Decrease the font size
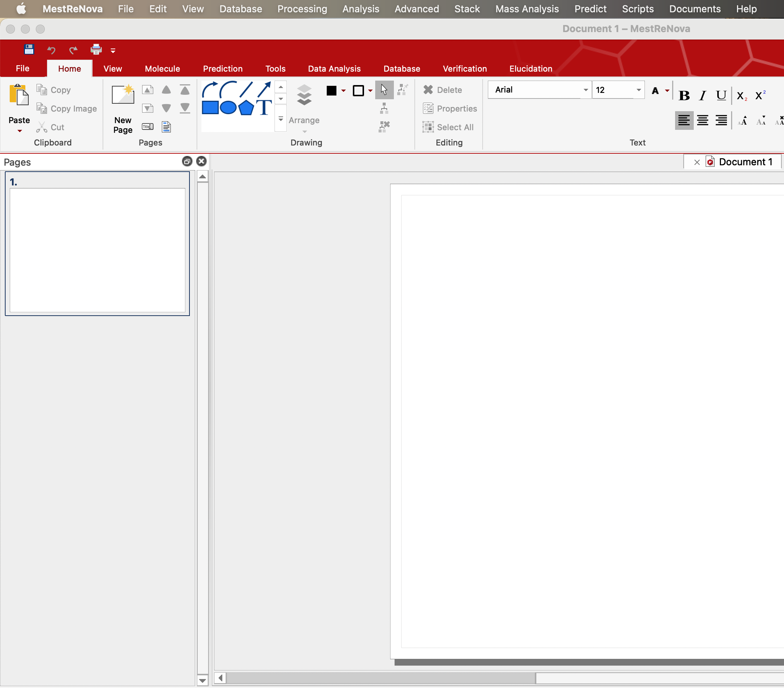 [x=761, y=121]
